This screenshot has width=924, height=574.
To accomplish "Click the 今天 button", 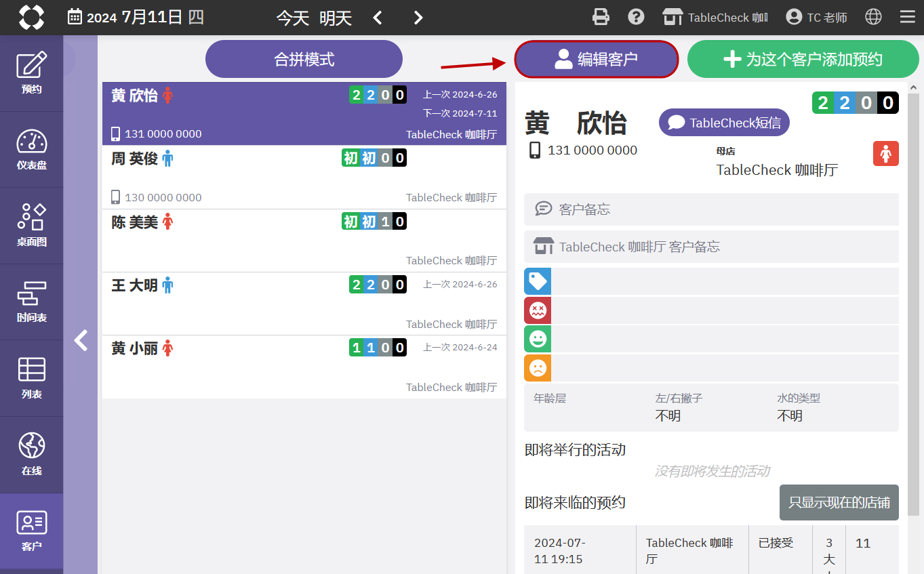I will [293, 18].
